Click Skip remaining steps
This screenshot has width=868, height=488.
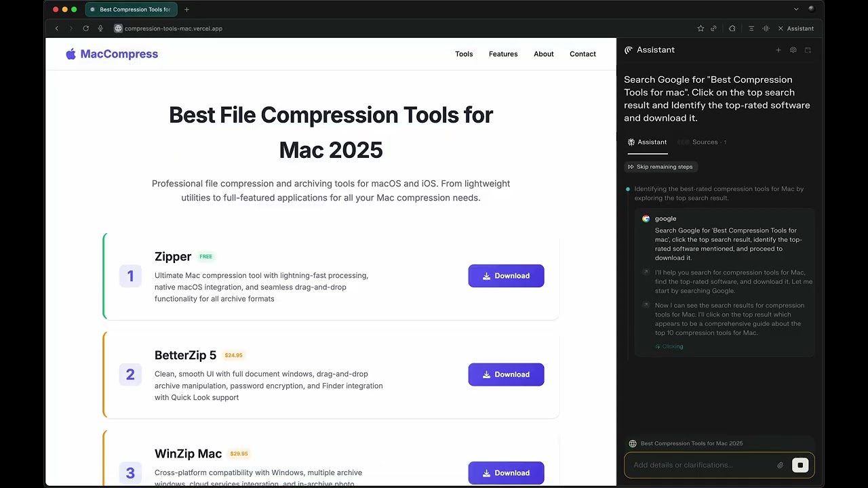point(660,167)
